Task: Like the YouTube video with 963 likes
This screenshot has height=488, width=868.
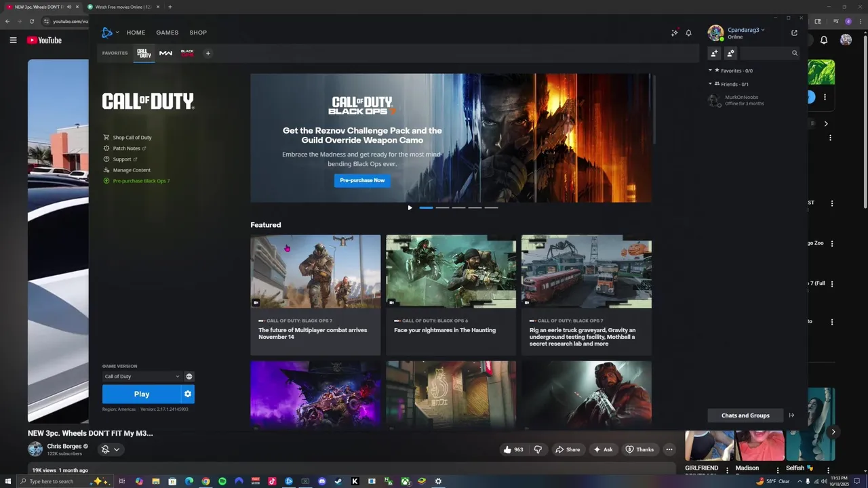Action: point(513,449)
